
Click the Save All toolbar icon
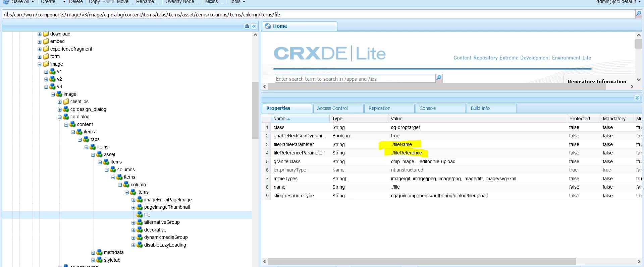(6, 2)
